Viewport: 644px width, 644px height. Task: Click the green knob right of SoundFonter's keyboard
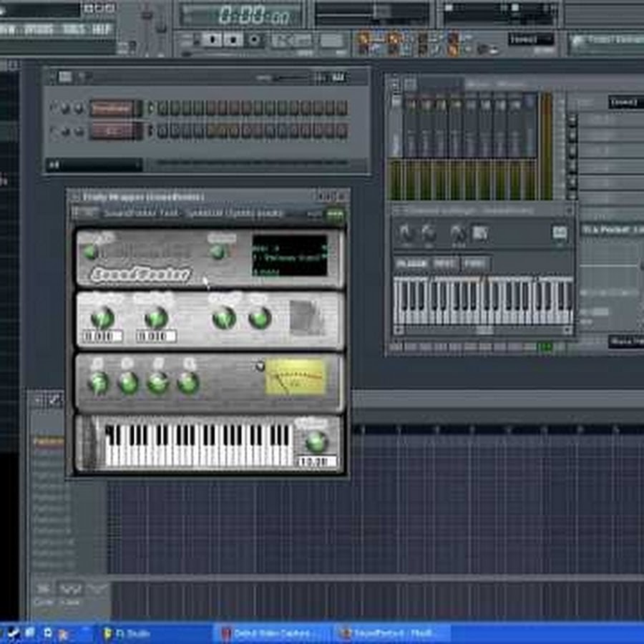point(316,442)
